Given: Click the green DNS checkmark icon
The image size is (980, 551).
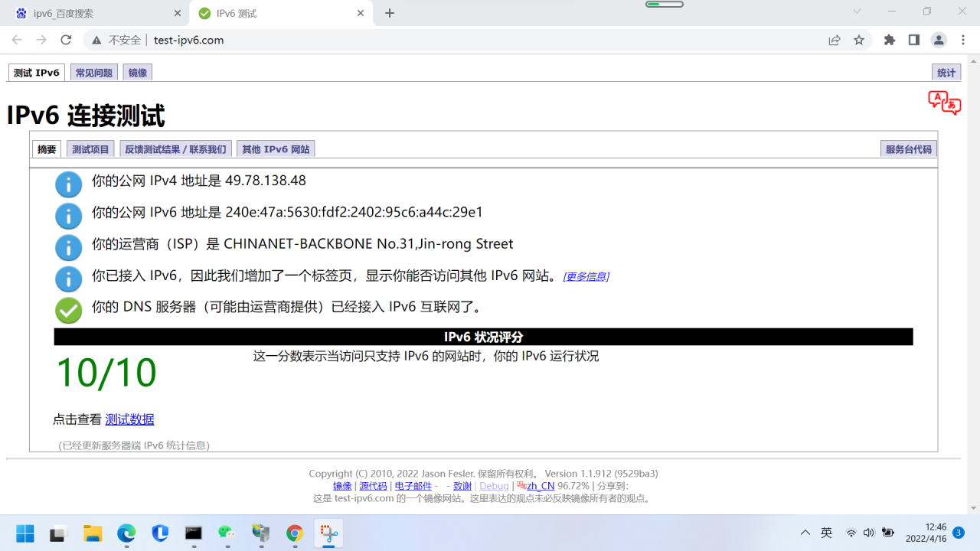Looking at the screenshot, I should click(68, 310).
